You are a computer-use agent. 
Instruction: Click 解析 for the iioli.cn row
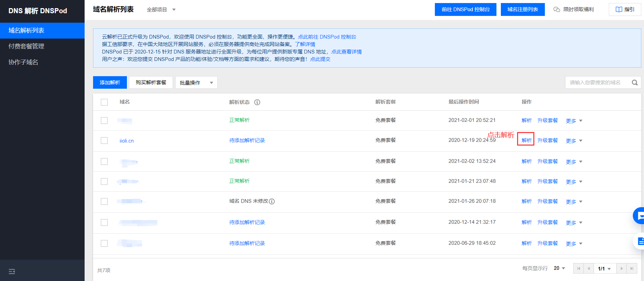click(x=527, y=140)
